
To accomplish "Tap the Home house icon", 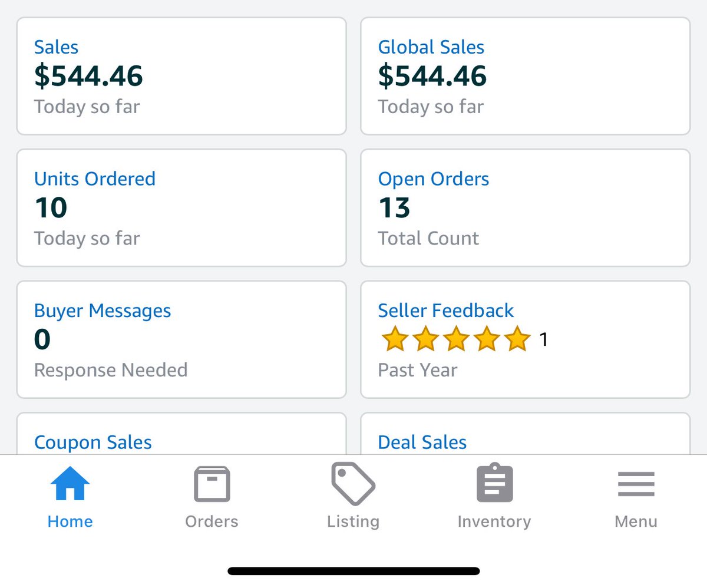I will pyautogui.click(x=70, y=484).
